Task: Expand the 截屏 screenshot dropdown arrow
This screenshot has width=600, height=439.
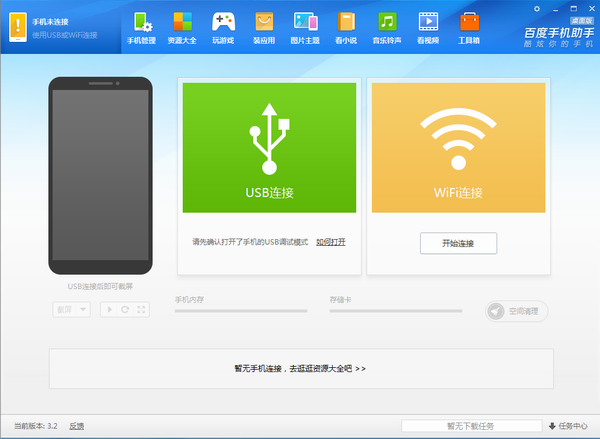Action: click(83, 309)
